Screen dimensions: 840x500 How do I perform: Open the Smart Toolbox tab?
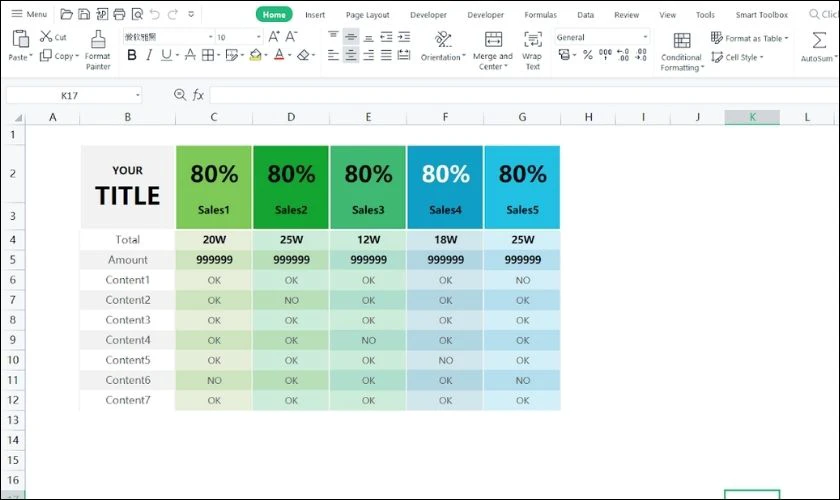click(x=761, y=14)
